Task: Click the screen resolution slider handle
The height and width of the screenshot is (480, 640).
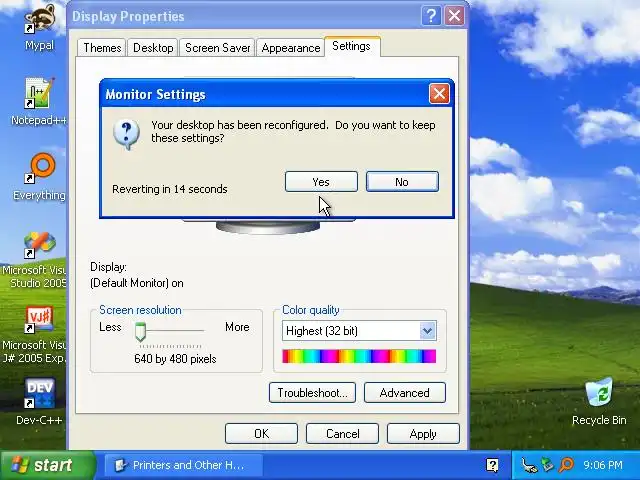Action: pyautogui.click(x=140, y=331)
